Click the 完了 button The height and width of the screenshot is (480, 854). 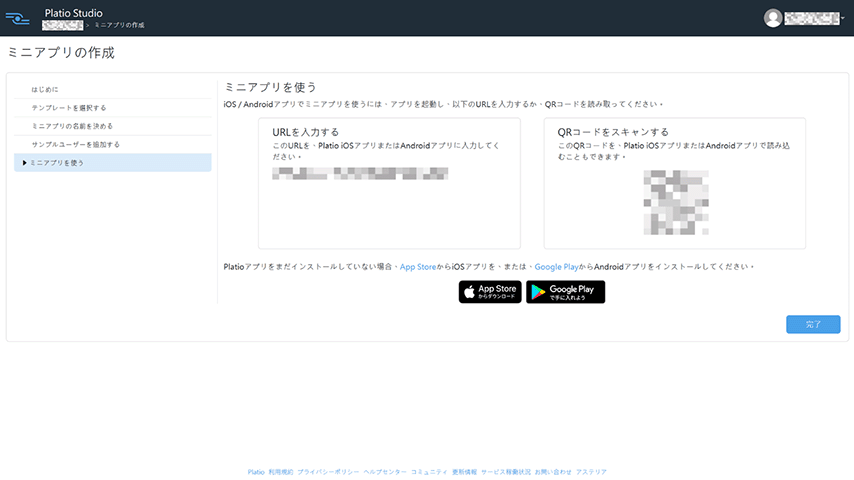click(x=813, y=324)
